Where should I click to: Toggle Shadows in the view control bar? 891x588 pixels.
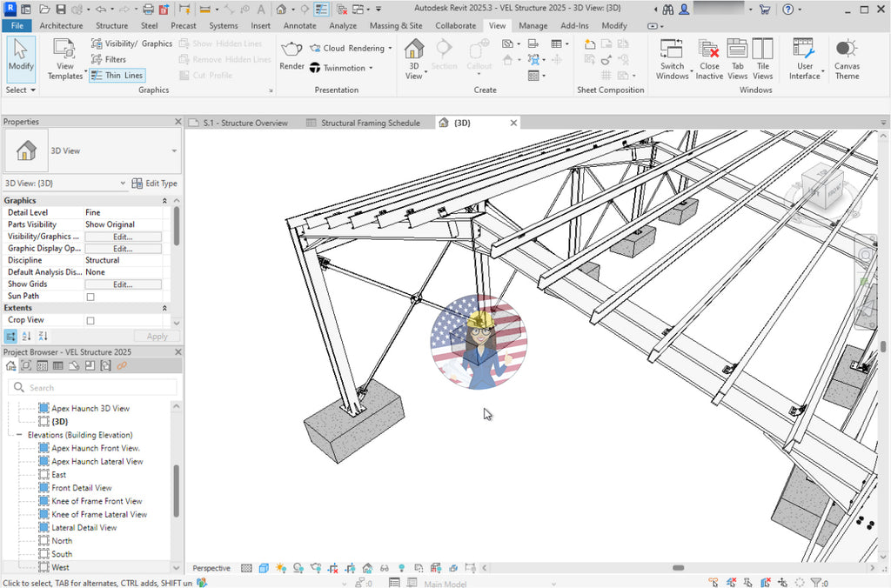(298, 568)
